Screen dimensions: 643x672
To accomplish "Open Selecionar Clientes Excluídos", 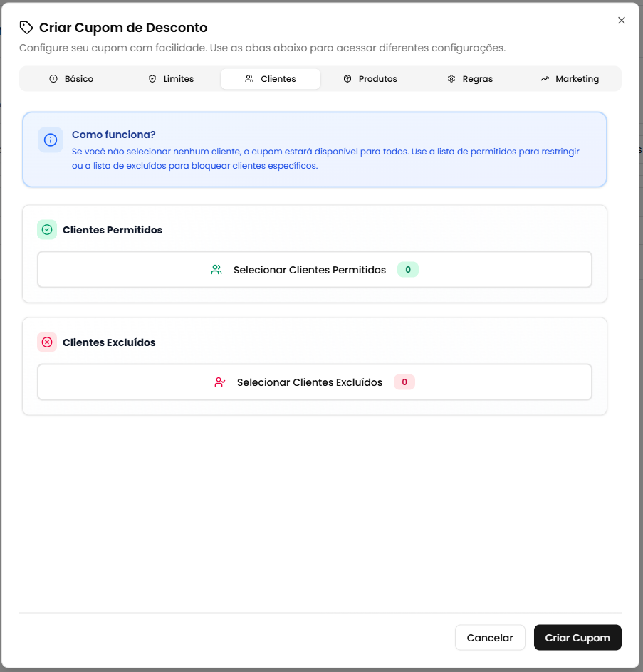I will (x=315, y=382).
